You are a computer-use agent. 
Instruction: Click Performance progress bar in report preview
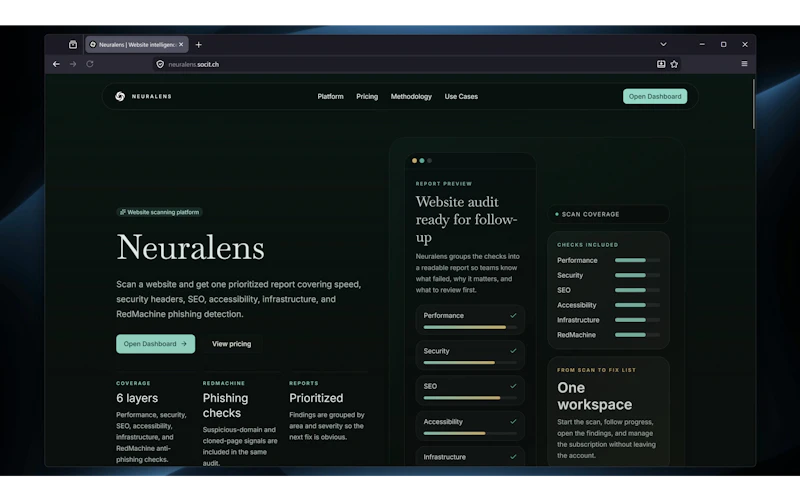click(470, 327)
